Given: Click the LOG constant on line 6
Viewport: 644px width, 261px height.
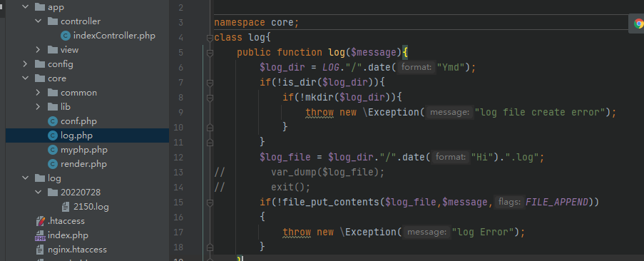Looking at the screenshot, I should 331,67.
